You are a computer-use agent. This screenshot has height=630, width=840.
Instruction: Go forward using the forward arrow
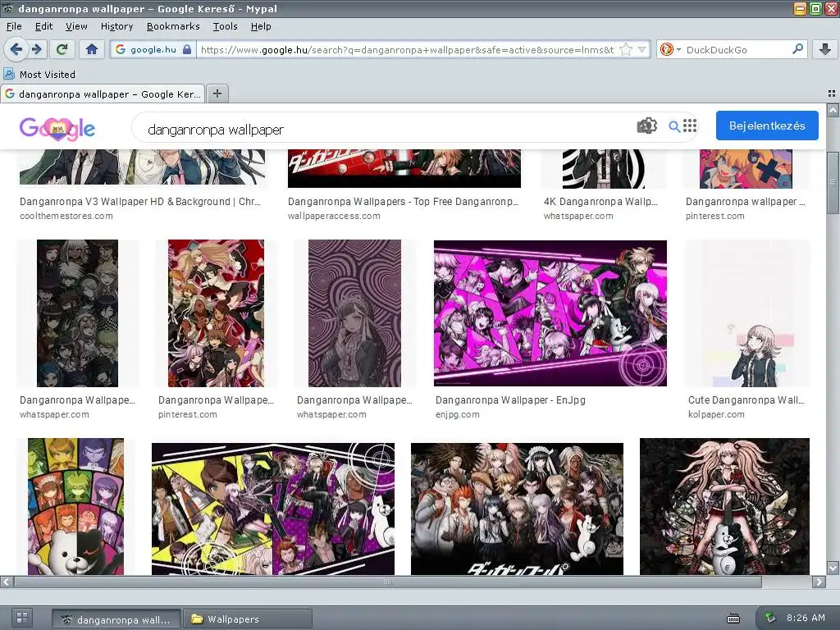pos(37,49)
